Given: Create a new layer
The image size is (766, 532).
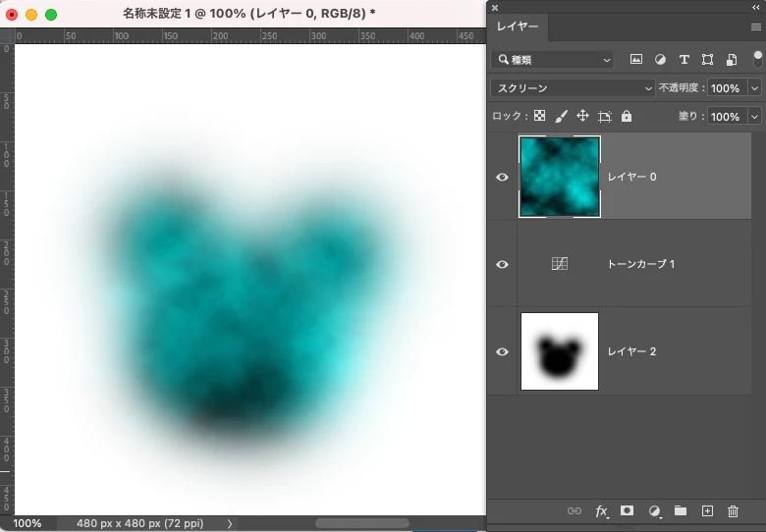Looking at the screenshot, I should click(707, 511).
